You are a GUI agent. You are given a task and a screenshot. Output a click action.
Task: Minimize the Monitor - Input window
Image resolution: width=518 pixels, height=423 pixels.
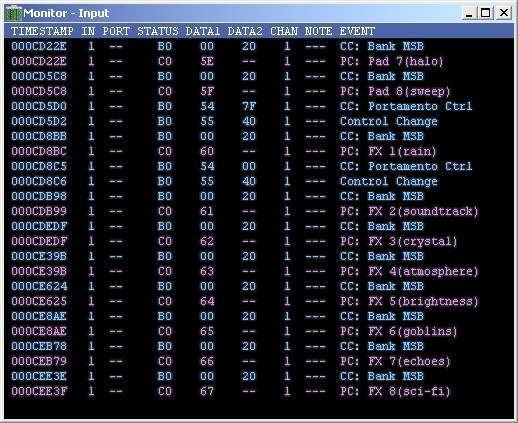coord(469,13)
